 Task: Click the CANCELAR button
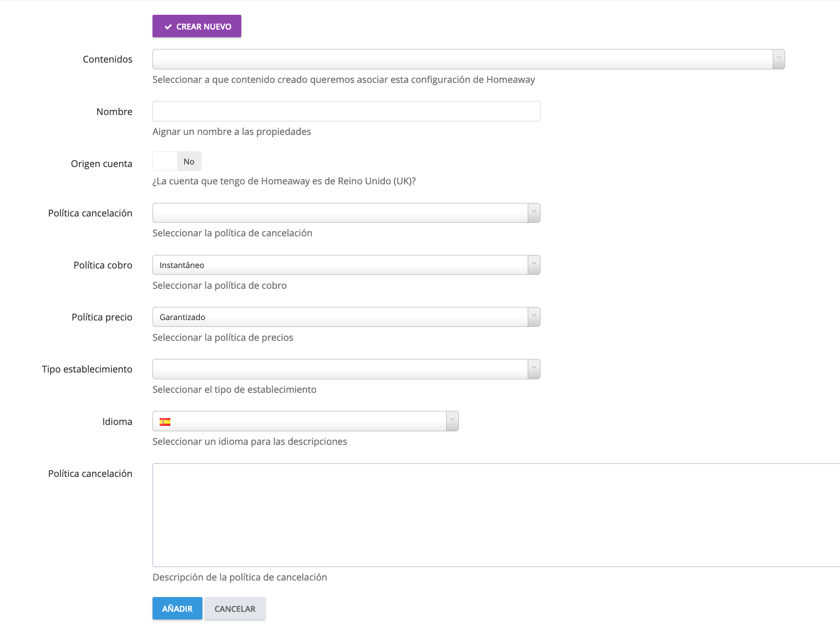(235, 608)
